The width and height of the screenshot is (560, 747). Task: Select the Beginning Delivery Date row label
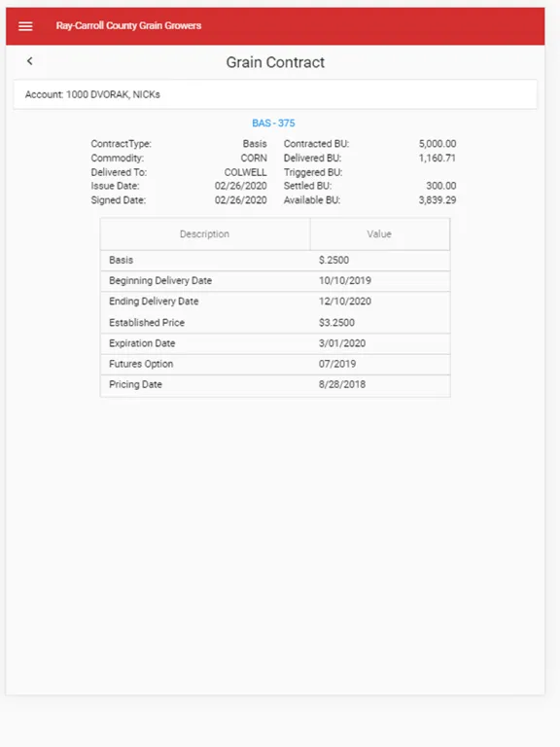coord(160,280)
